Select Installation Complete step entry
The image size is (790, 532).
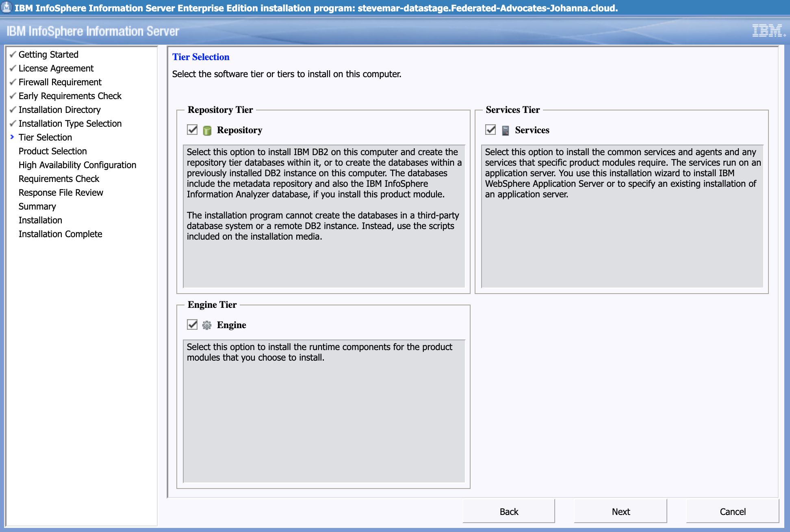pos(60,234)
